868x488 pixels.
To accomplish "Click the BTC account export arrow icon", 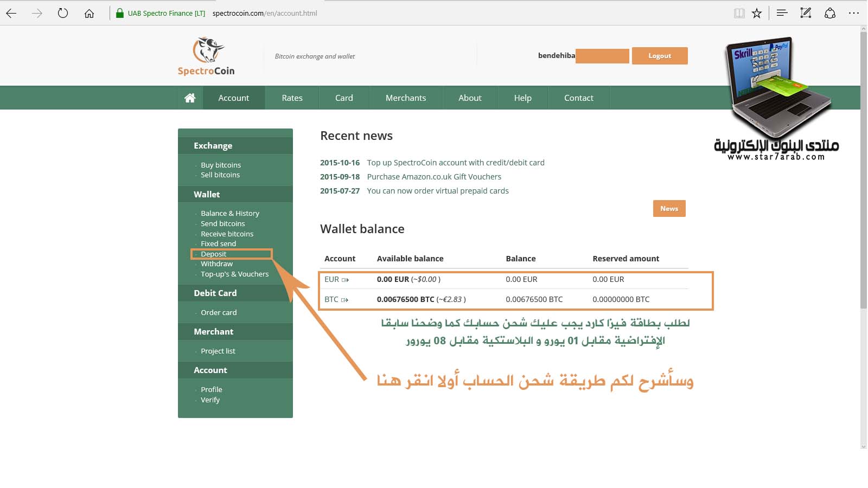I will tap(344, 300).
